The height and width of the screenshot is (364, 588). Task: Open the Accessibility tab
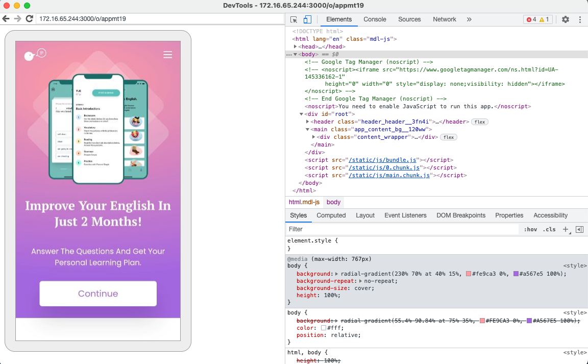(x=550, y=215)
